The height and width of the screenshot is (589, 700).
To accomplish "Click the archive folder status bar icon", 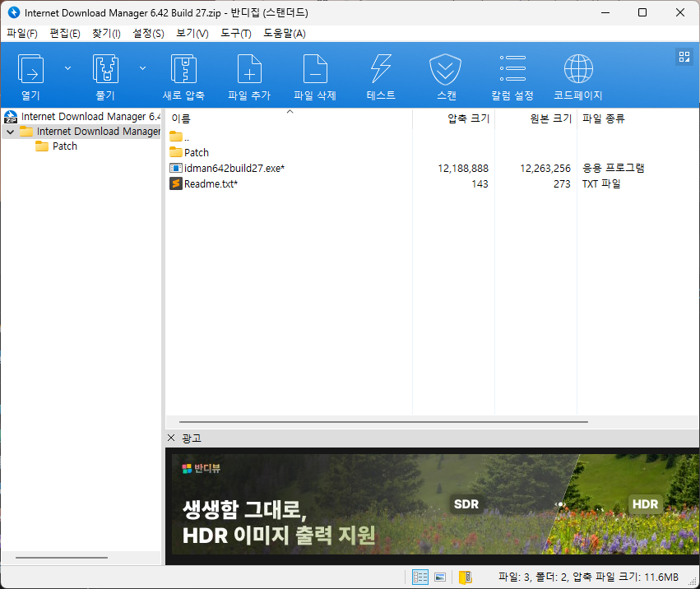I will pos(466,577).
